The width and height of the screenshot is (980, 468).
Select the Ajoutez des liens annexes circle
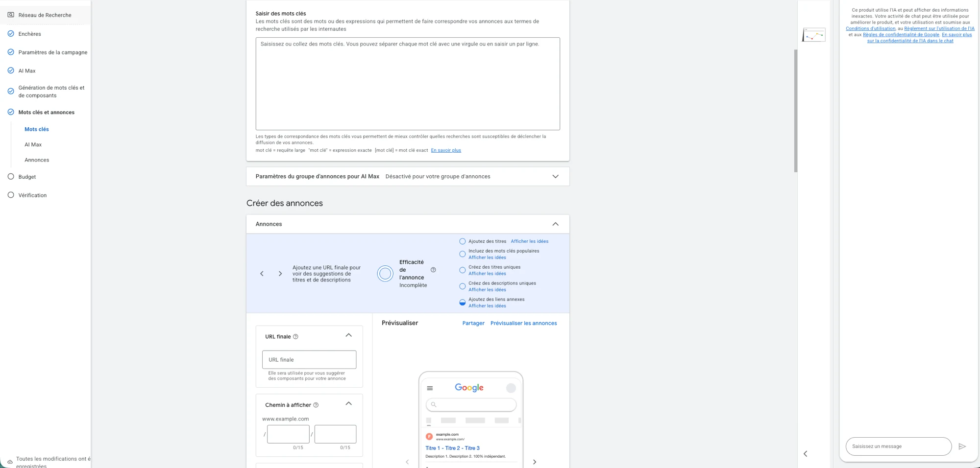click(463, 303)
